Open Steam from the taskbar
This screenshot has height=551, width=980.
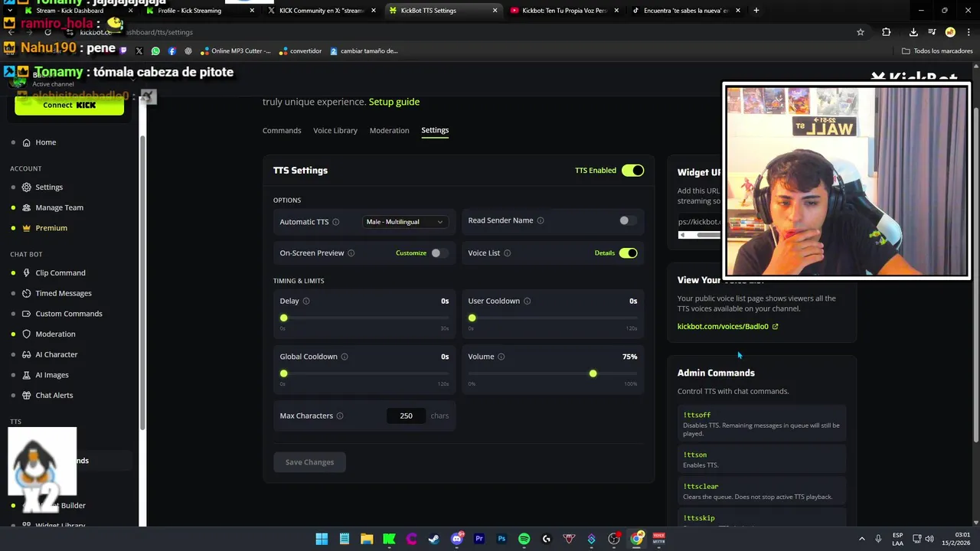pyautogui.click(x=434, y=539)
